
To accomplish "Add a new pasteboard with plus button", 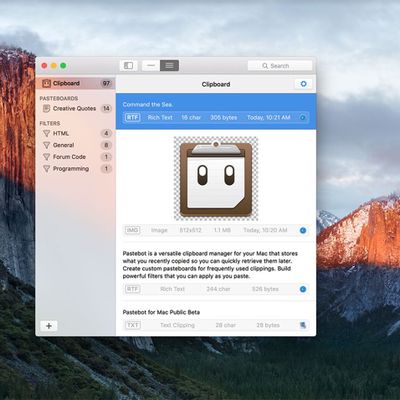I will pyautogui.click(x=49, y=326).
